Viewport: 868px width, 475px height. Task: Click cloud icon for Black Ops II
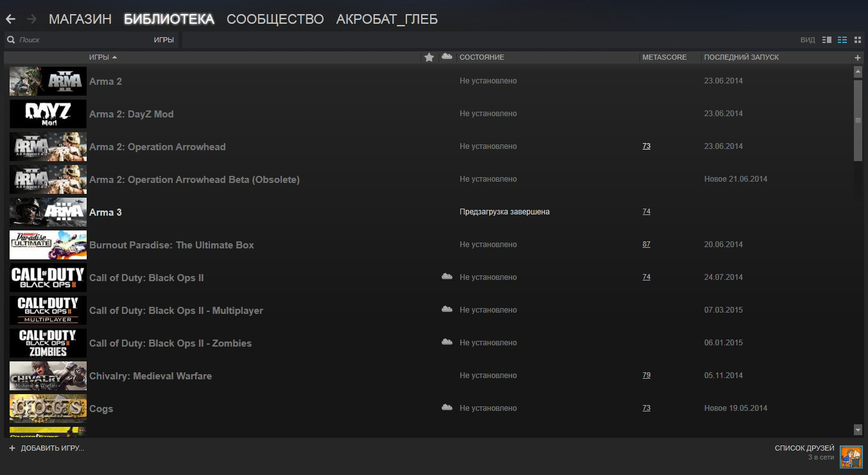[447, 277]
